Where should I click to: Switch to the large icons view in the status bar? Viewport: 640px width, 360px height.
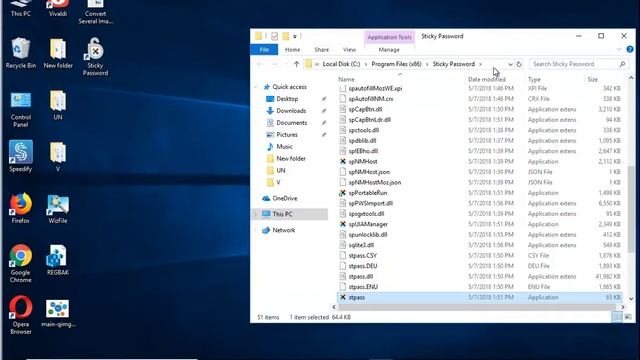click(628, 317)
